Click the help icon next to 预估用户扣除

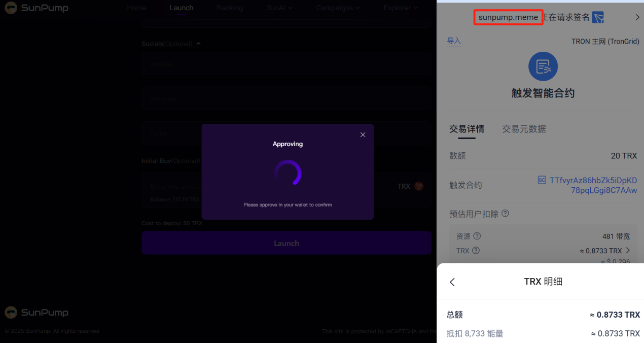[505, 214]
